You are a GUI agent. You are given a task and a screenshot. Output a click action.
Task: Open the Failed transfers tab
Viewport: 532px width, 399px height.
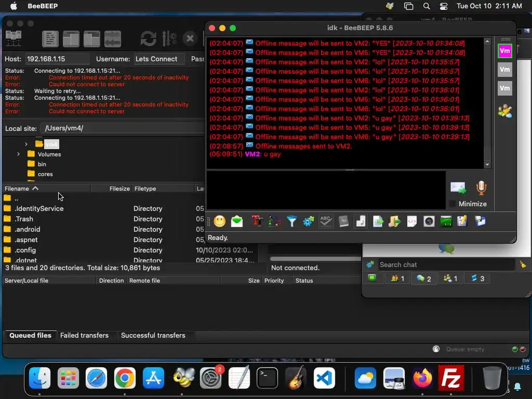pos(85,336)
